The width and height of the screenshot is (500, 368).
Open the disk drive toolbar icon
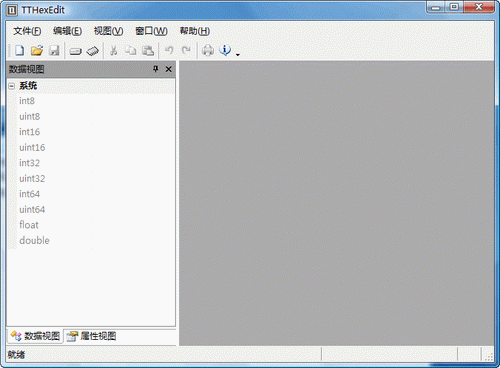pyautogui.click(x=75, y=51)
